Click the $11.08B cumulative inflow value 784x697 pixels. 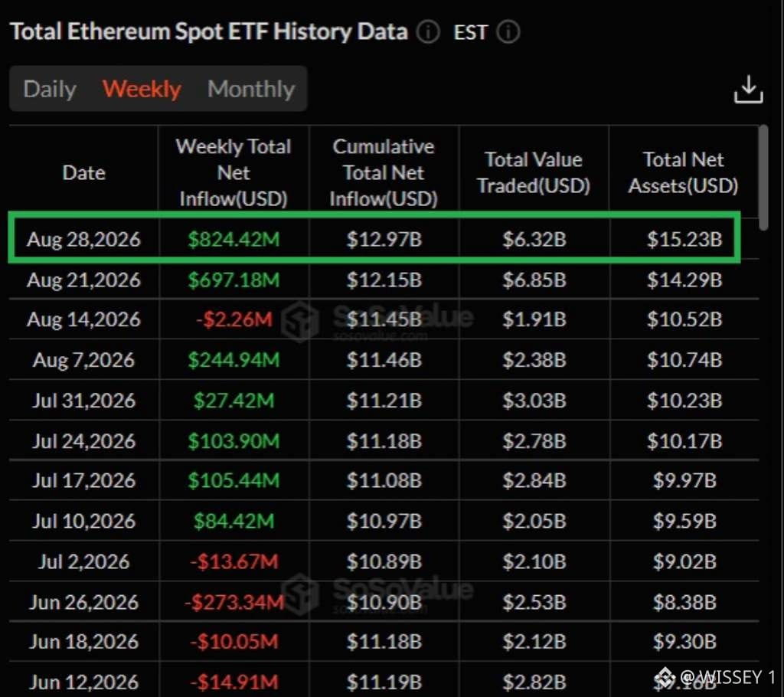point(384,481)
